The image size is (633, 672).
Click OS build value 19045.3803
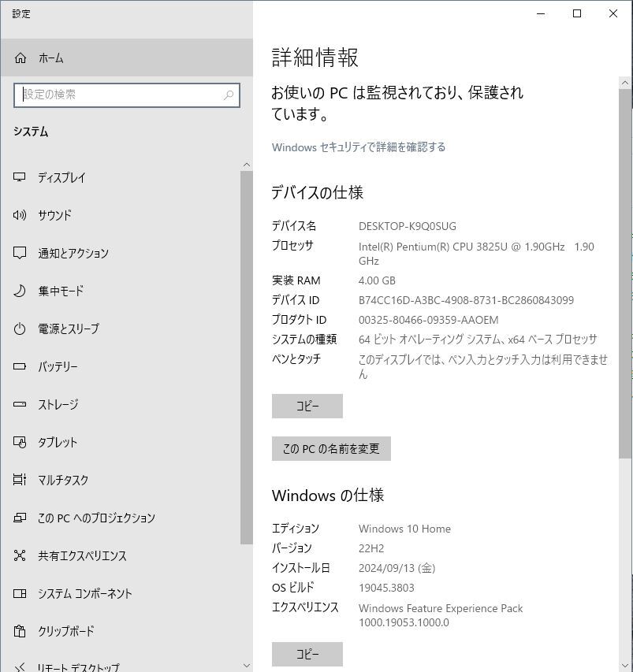(x=386, y=588)
